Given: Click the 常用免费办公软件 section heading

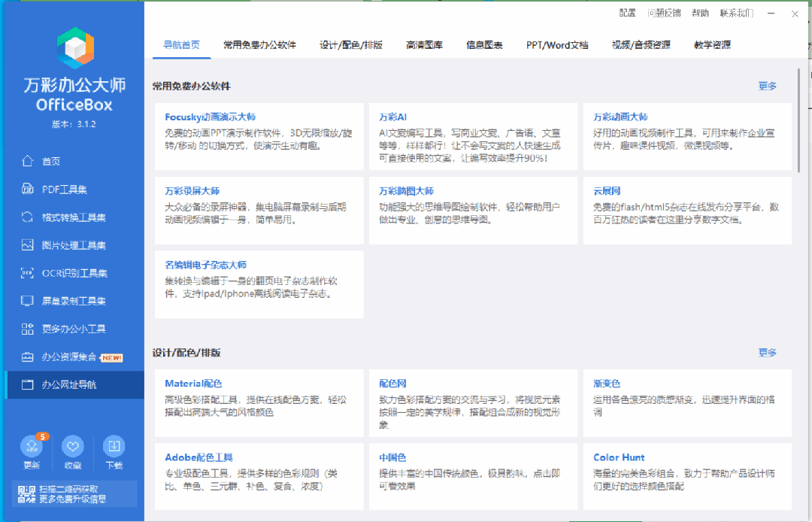Looking at the screenshot, I should tap(191, 86).
